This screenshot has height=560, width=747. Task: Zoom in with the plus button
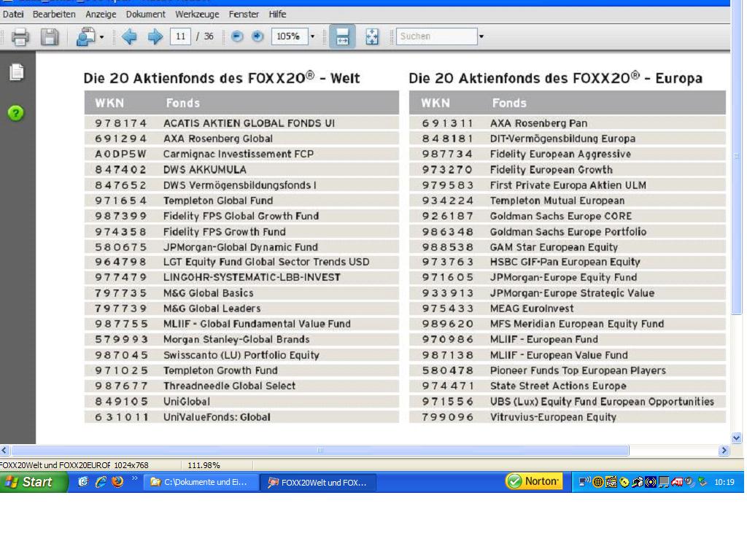pyautogui.click(x=258, y=36)
